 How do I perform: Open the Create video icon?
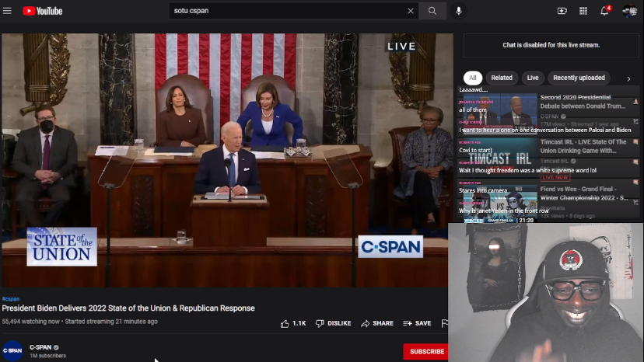pyautogui.click(x=562, y=11)
